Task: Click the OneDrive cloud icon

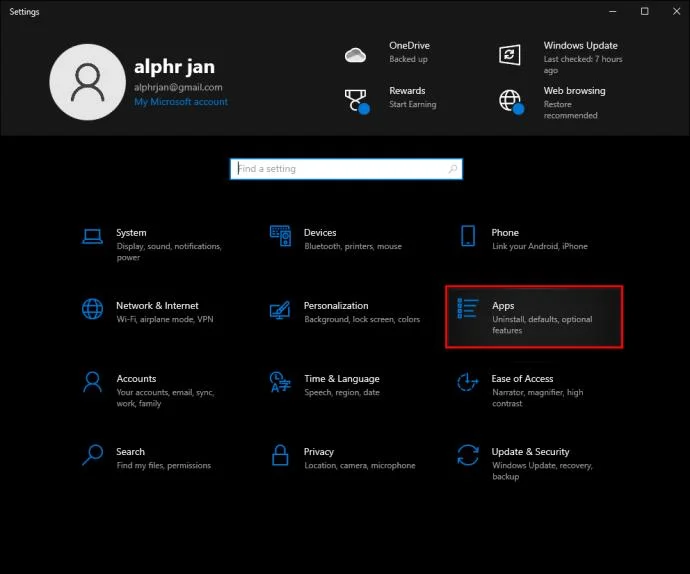Action: [355, 55]
